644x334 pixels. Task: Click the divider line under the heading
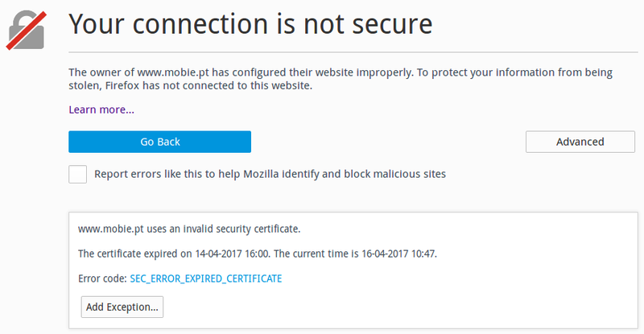click(x=353, y=52)
